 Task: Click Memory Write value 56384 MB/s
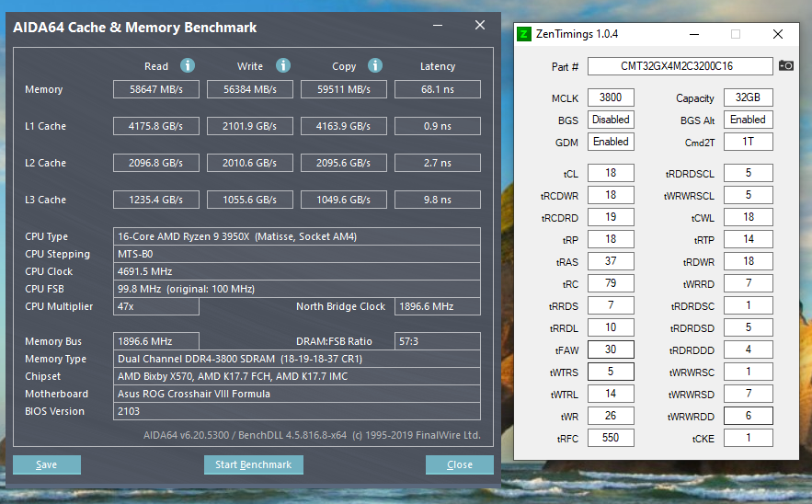[249, 89]
